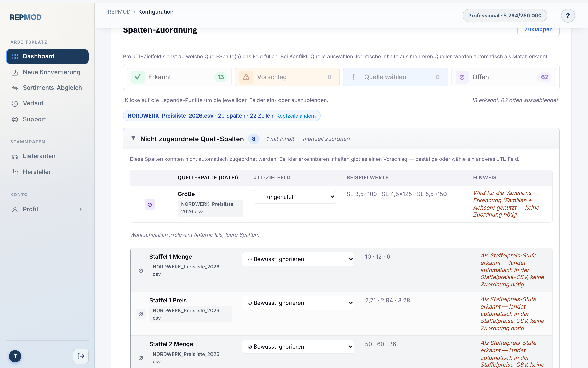Viewport: 588px width, 368px height.
Task: Click the Konfiguration breadcrumb
Action: pos(156,12)
